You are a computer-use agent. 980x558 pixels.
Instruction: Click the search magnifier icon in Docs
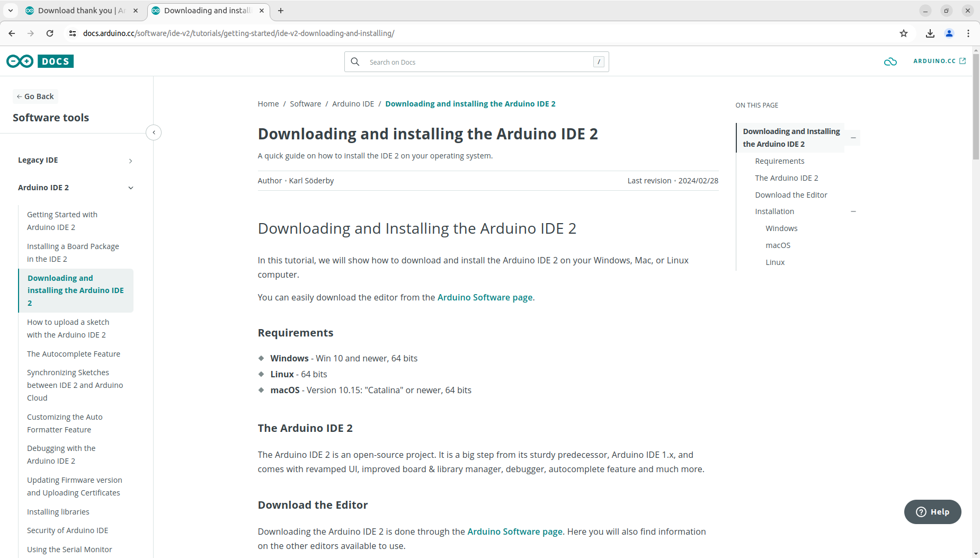355,61
